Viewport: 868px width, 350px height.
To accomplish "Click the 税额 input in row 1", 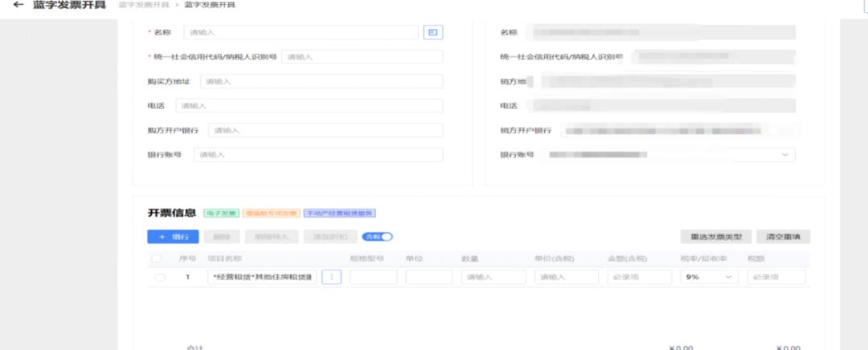I will pyautogui.click(x=776, y=277).
